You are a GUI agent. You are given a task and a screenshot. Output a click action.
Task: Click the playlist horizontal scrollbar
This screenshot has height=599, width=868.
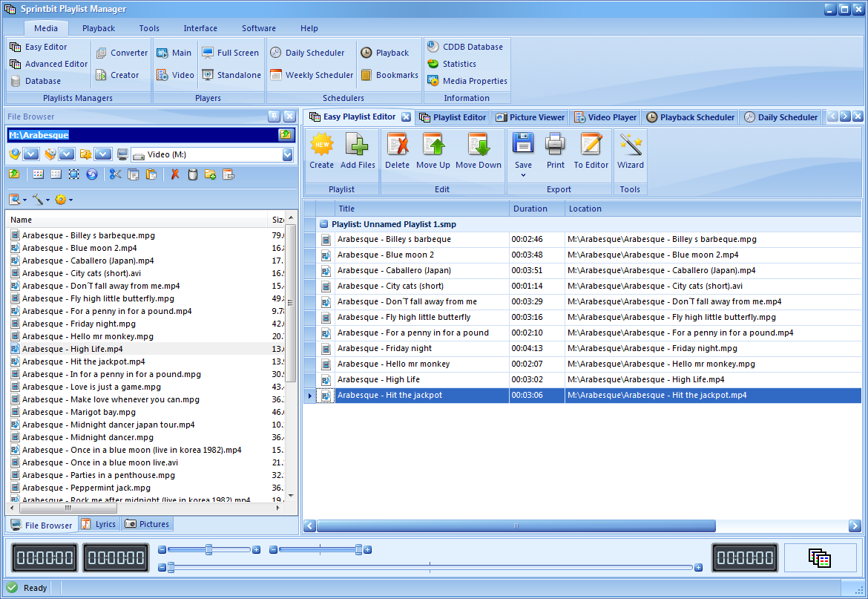click(516, 526)
